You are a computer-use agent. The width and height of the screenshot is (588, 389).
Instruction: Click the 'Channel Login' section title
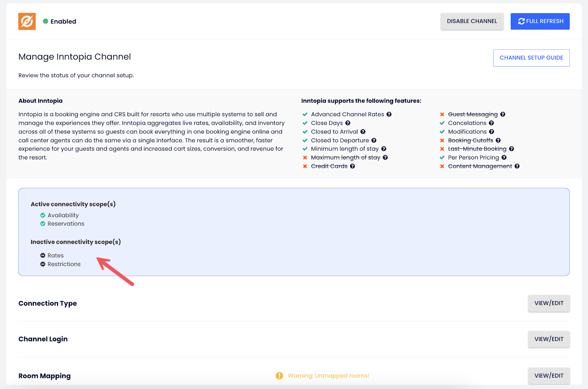click(x=43, y=339)
